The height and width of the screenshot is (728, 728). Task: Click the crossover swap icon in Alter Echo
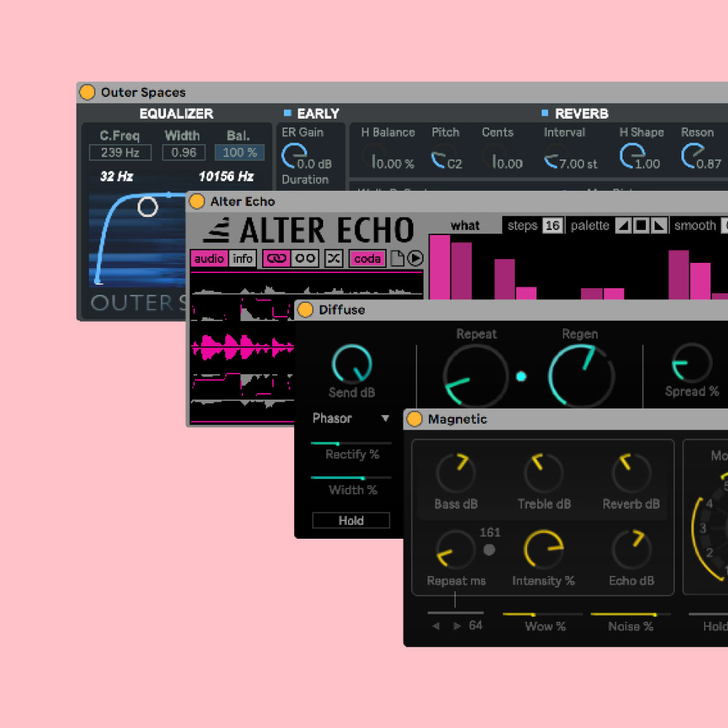pos(334,258)
